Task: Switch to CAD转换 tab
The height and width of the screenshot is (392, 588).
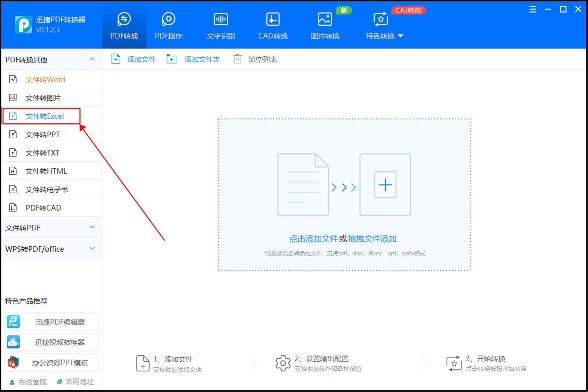Action: [x=273, y=26]
